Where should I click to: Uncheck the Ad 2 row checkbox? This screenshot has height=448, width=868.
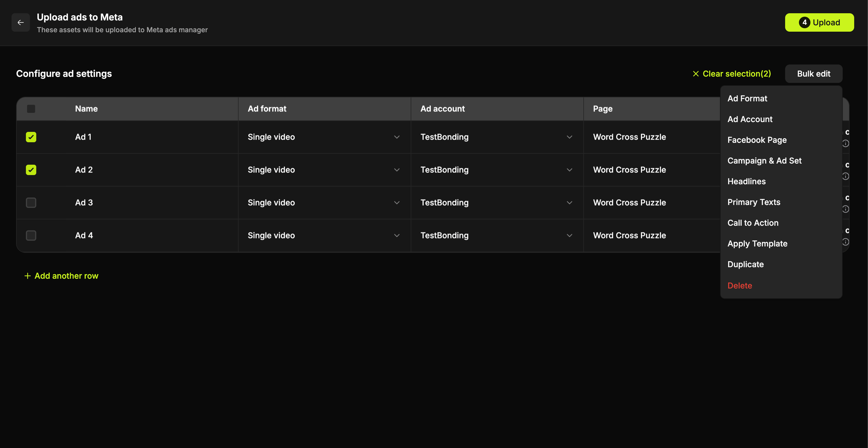(31, 170)
